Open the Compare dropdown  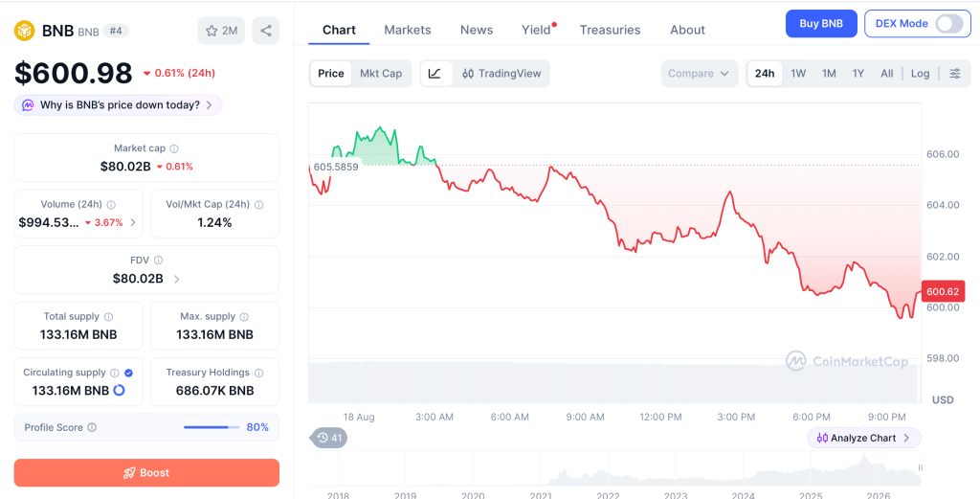[699, 73]
